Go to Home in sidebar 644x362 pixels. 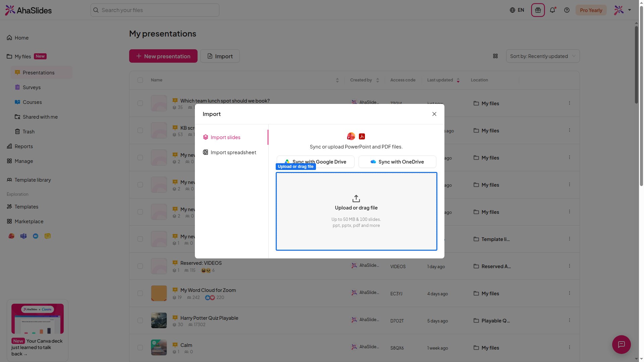(18, 38)
